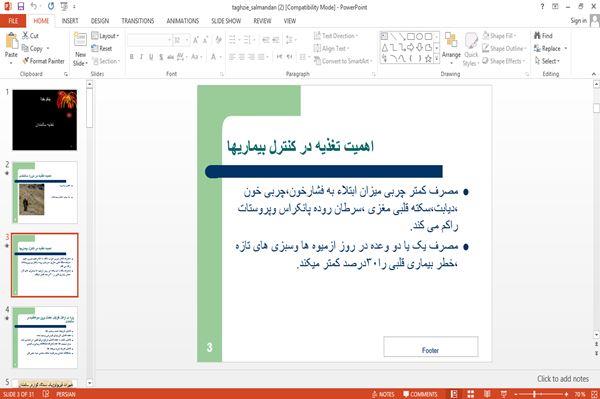
Task: Toggle Strikethrough formatting
Action: click(171, 57)
